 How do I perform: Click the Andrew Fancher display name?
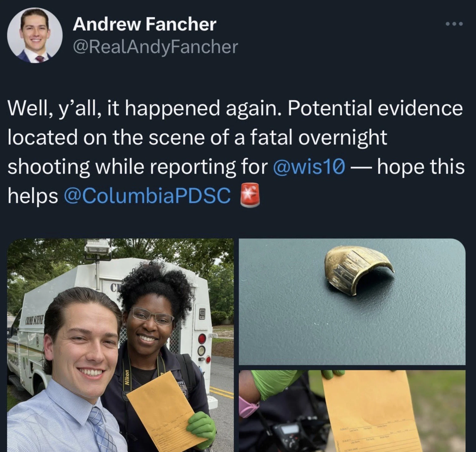[x=144, y=25]
